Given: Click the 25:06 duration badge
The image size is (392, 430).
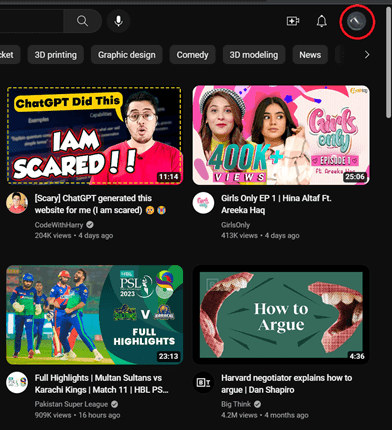Looking at the screenshot, I should (355, 177).
